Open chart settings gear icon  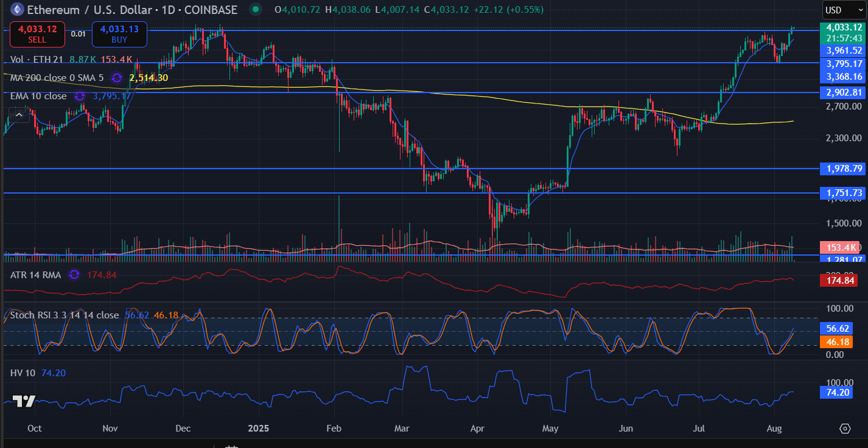(x=845, y=429)
